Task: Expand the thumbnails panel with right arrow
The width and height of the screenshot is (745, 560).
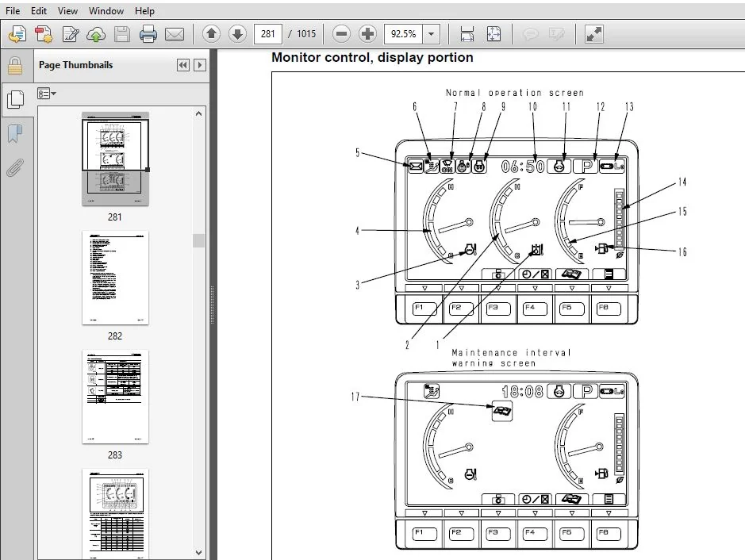Action: 200,65
